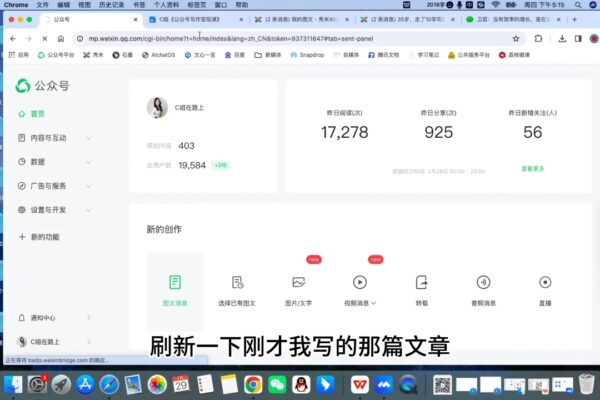
Task: Switch to the 我的图文 秀米 tab
Action: [301, 19]
